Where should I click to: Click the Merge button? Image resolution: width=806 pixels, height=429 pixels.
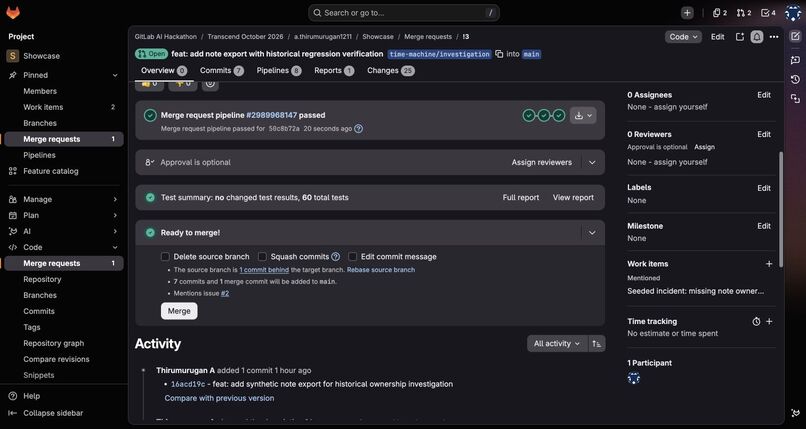click(179, 311)
